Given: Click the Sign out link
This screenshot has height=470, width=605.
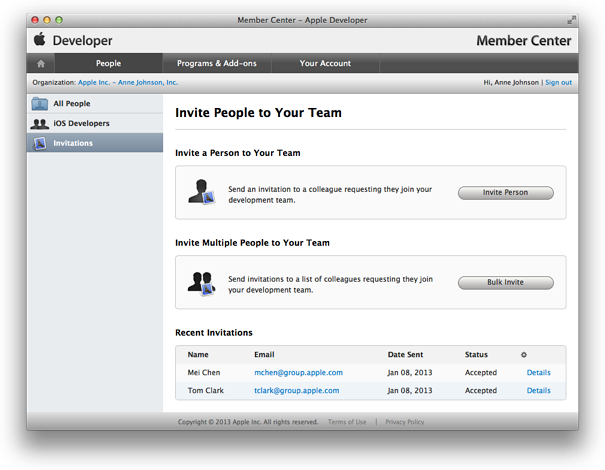Looking at the screenshot, I should click(x=558, y=83).
